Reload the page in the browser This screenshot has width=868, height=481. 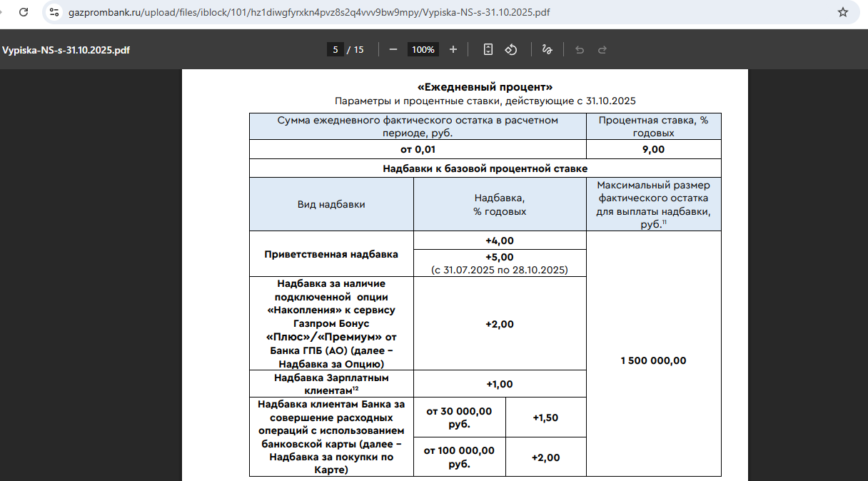[24, 12]
